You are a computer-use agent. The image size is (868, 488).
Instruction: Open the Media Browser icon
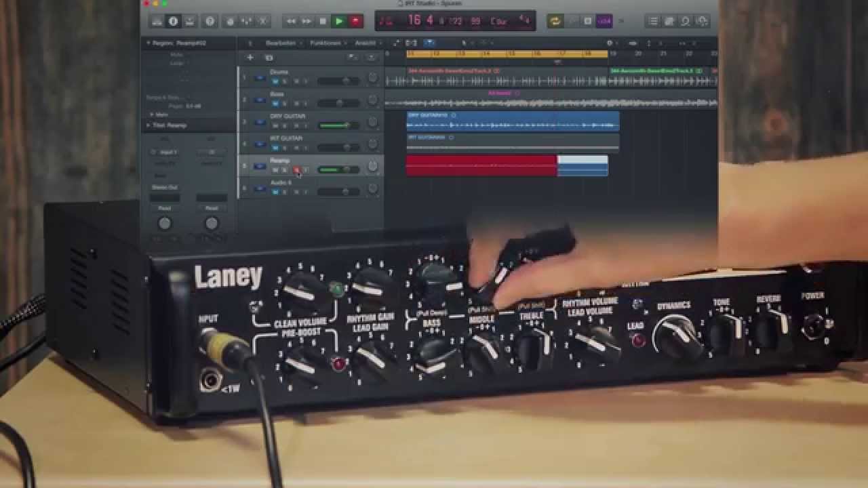pyautogui.click(x=702, y=22)
